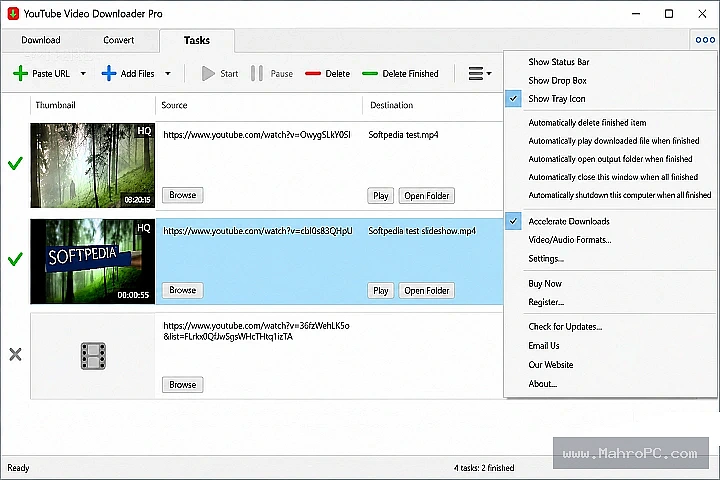Click the HQ badge on forest thumbnail
The height and width of the screenshot is (480, 720).
pyautogui.click(x=144, y=131)
